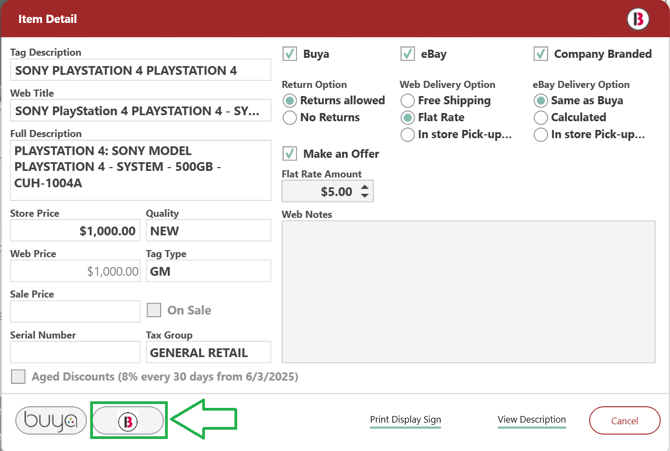Open View Description link
This screenshot has height=451, width=670.
point(532,420)
